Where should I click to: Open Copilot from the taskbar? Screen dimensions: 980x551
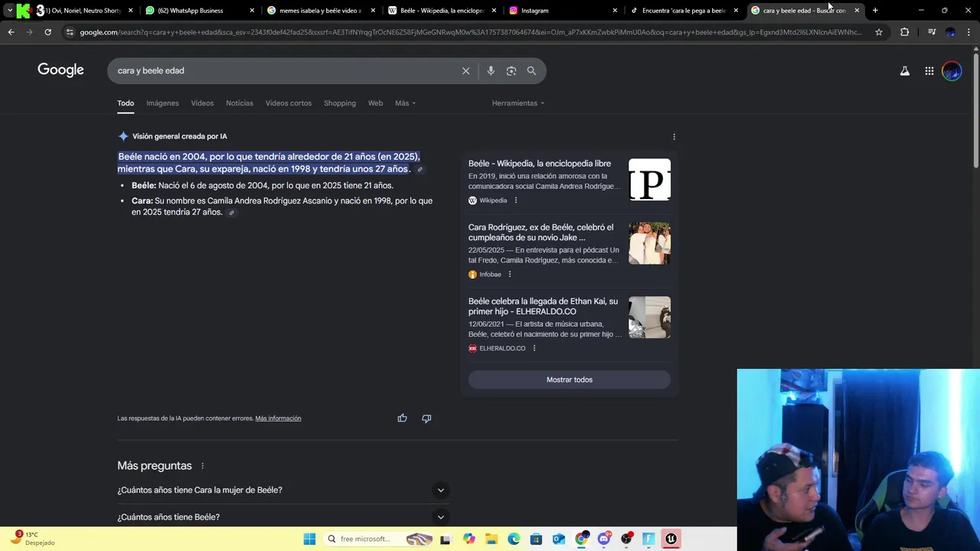pos(469,539)
